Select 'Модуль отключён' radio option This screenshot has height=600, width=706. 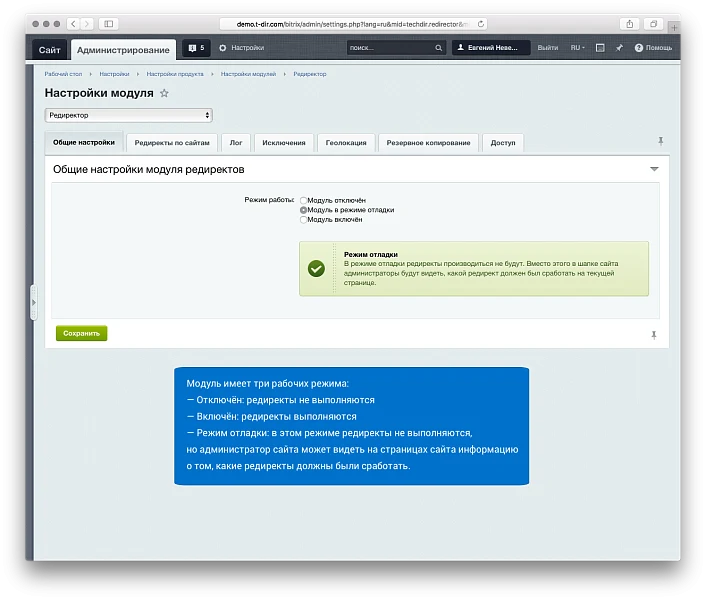303,200
